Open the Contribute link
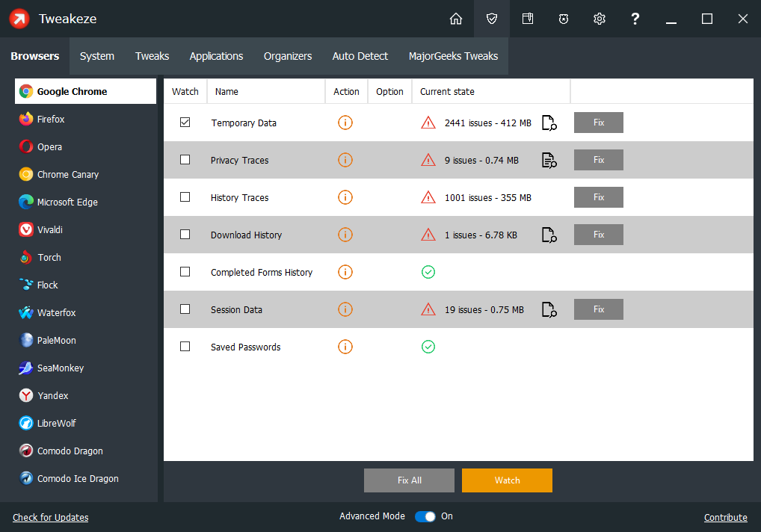761x532 pixels. 726,518
